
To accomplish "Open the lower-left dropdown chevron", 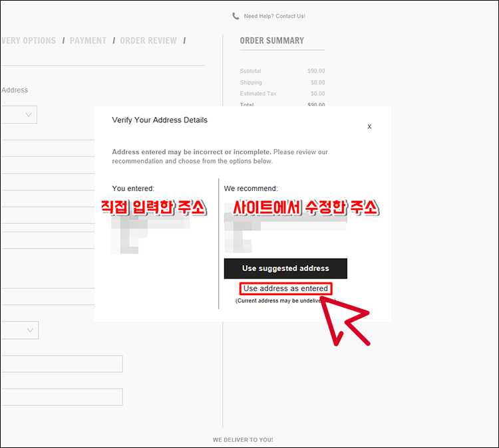I will pos(30,330).
